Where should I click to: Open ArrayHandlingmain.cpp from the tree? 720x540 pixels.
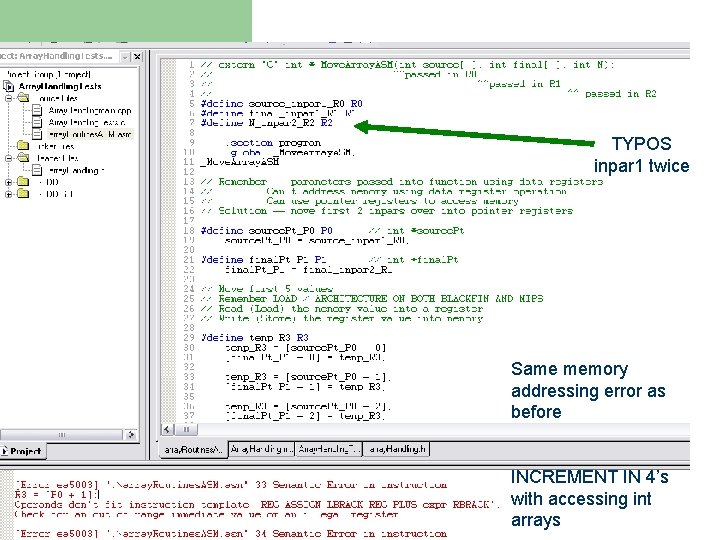(x=90, y=110)
